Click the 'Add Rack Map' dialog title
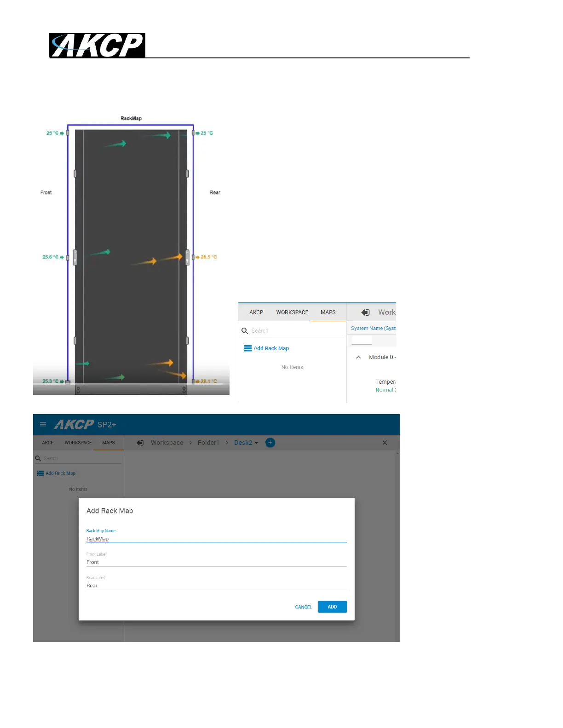 point(109,511)
